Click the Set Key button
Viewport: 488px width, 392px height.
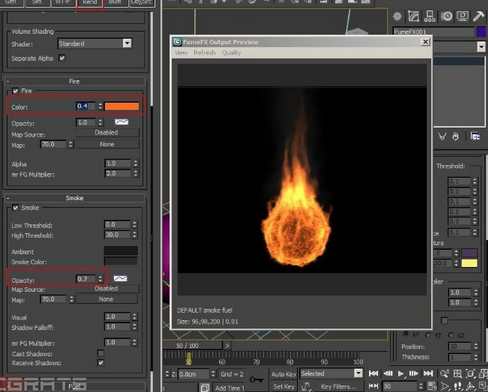pyautogui.click(x=284, y=387)
